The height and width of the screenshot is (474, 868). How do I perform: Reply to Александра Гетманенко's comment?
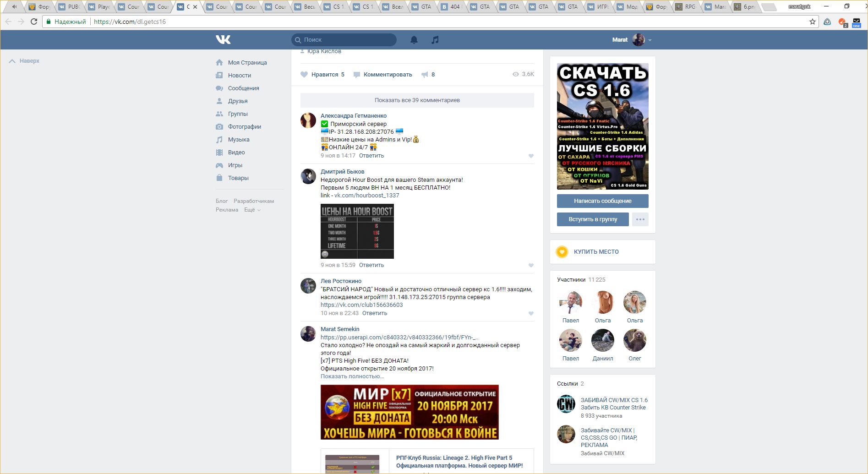click(371, 156)
